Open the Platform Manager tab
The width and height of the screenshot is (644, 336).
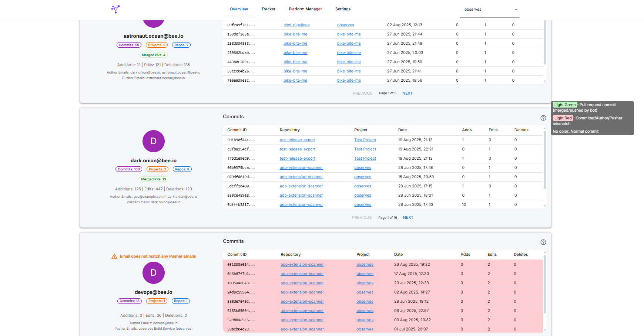(305, 9)
